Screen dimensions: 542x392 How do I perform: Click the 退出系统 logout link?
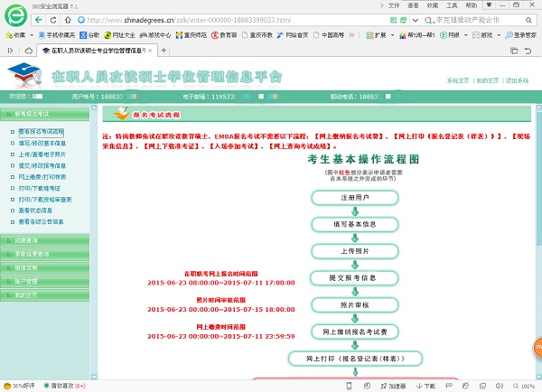(x=517, y=80)
